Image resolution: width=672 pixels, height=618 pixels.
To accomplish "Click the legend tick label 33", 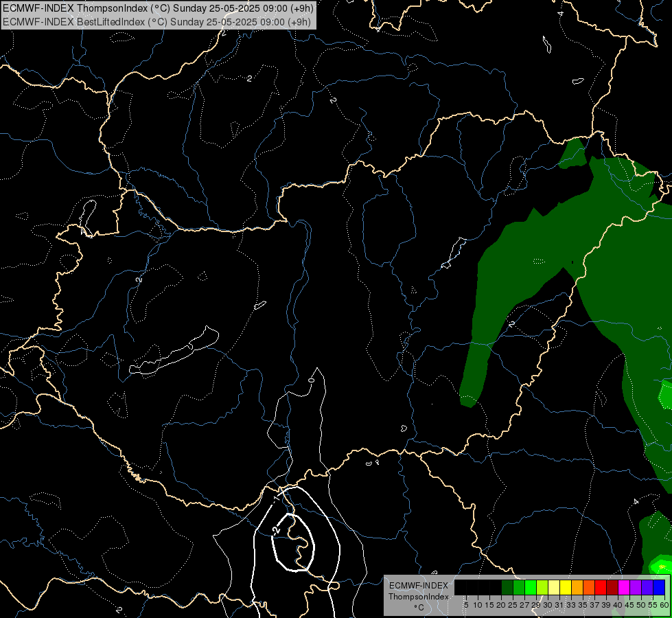I will point(571,605).
